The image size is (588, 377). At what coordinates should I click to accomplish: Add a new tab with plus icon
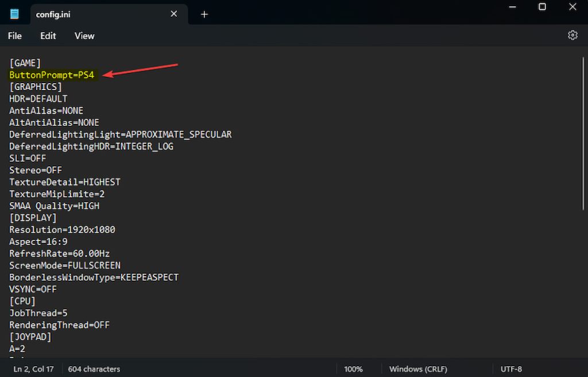point(204,14)
